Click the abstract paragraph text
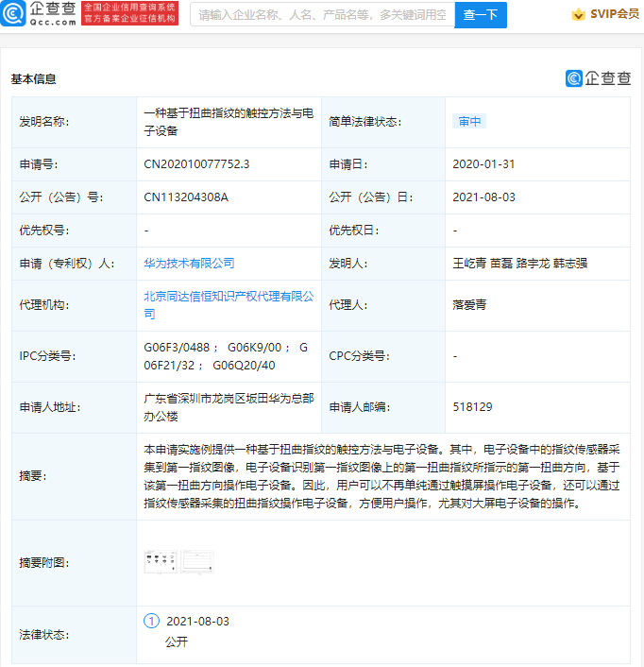The image size is (644, 667). point(381,476)
